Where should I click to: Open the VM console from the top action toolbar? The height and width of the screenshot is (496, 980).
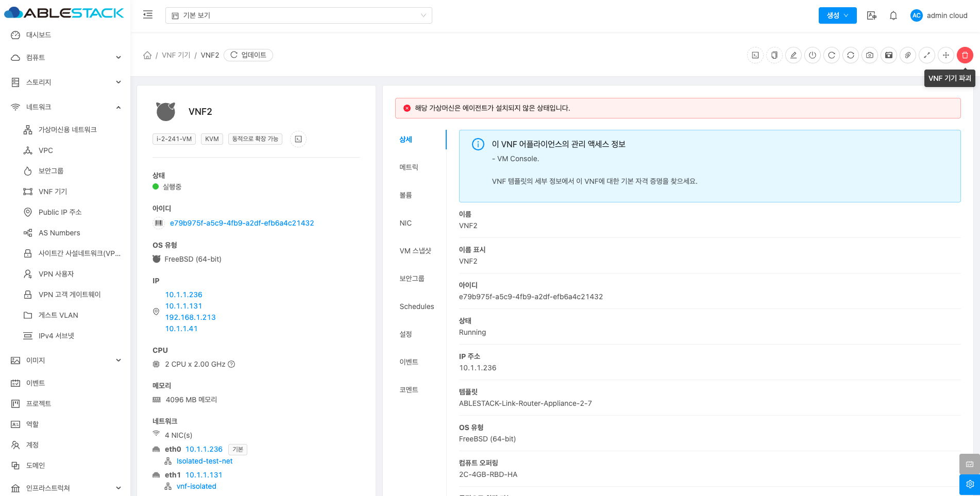pos(755,55)
